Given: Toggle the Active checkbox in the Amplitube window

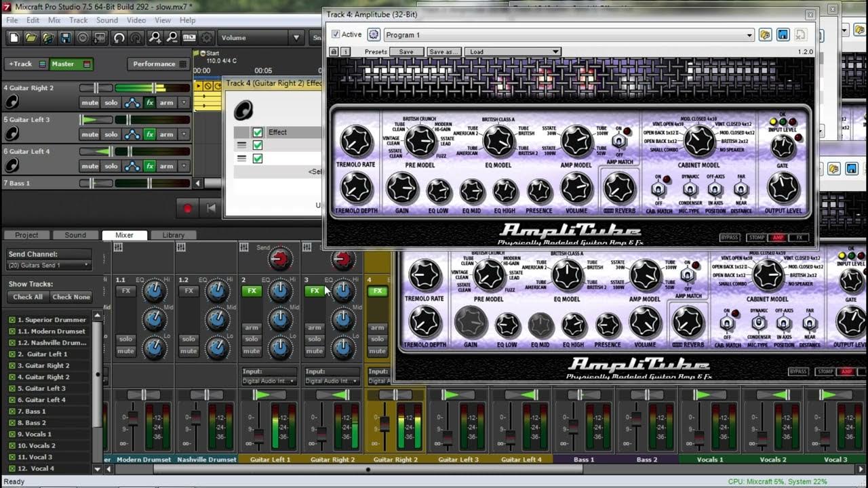Looking at the screenshot, I should coord(336,35).
